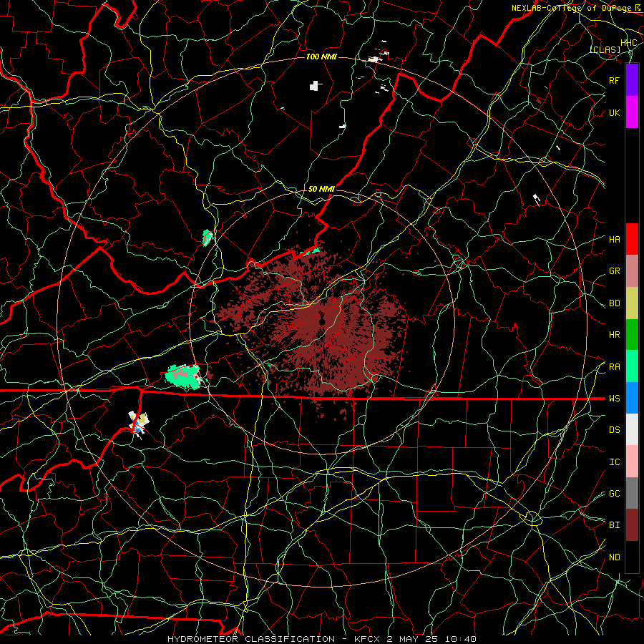
Task: Click the UK magenta legend swatch
Action: click(x=632, y=112)
